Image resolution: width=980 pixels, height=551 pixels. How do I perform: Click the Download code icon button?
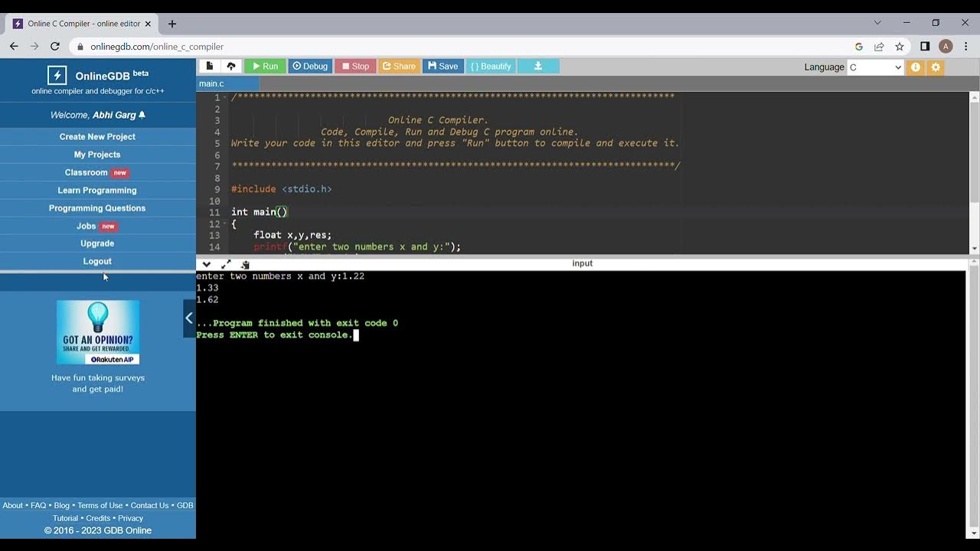pyautogui.click(x=538, y=67)
